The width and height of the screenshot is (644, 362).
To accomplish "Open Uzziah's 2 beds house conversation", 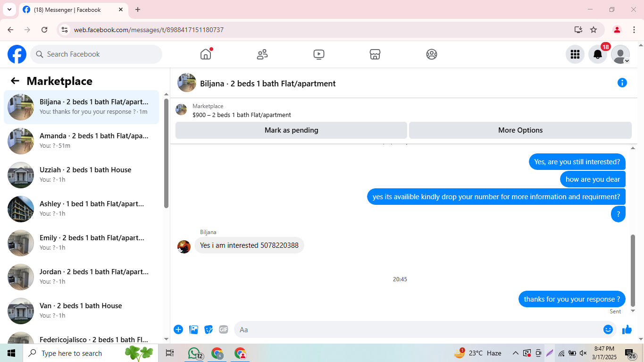I will click(x=81, y=175).
